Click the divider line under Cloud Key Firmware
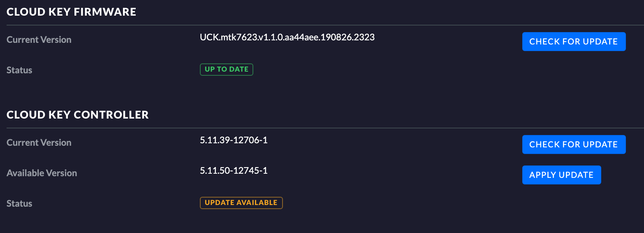Screen dimensions: 644x233 pyautogui.click(x=322, y=25)
